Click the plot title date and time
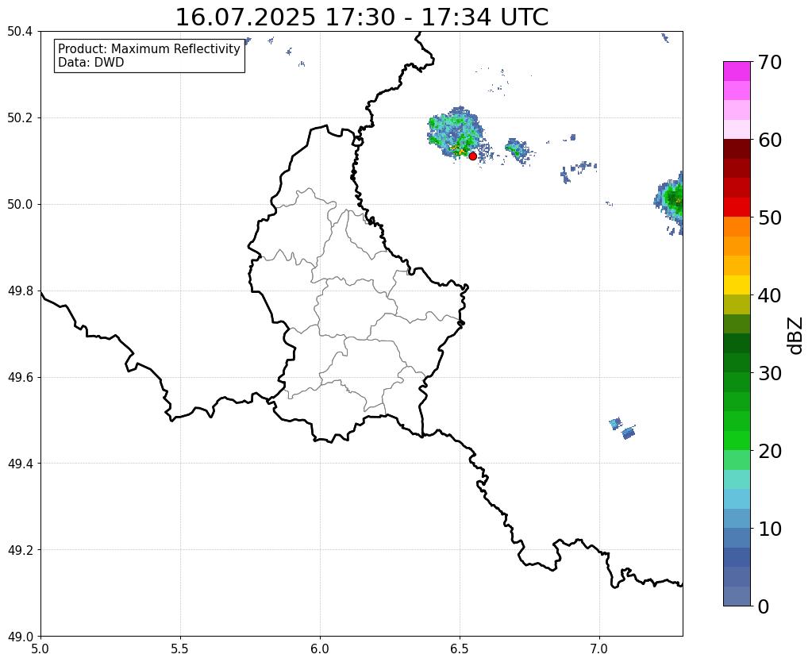This screenshot has width=812, height=662. click(x=361, y=17)
